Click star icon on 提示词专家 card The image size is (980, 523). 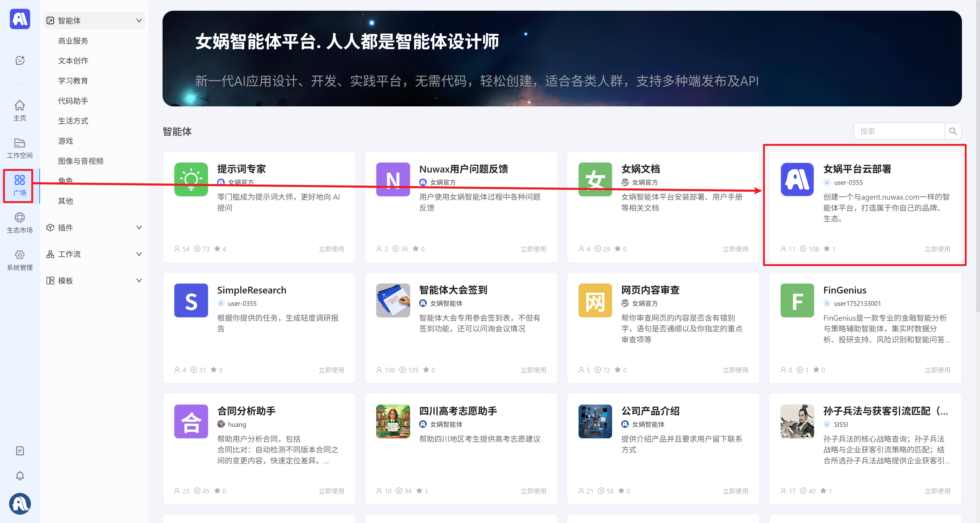click(217, 248)
